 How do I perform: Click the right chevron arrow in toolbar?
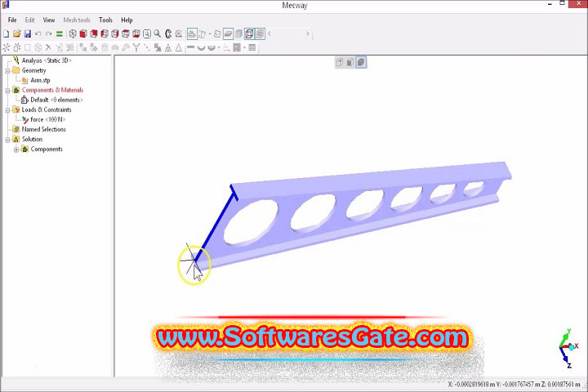[308, 33]
